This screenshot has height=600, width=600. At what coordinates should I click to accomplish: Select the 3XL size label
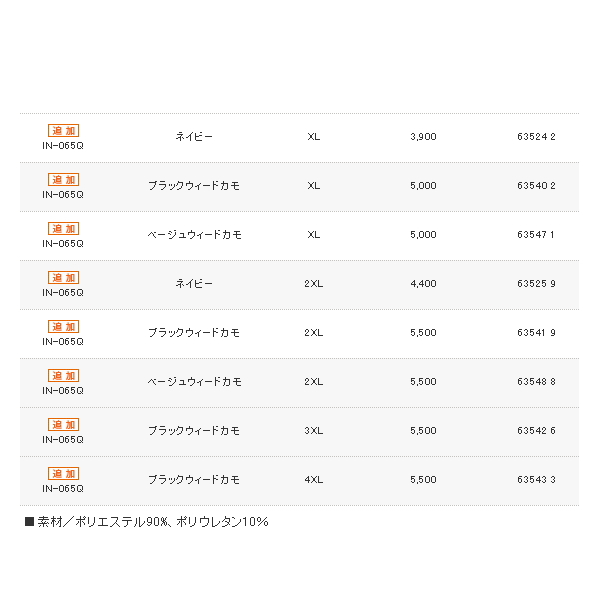point(314,431)
